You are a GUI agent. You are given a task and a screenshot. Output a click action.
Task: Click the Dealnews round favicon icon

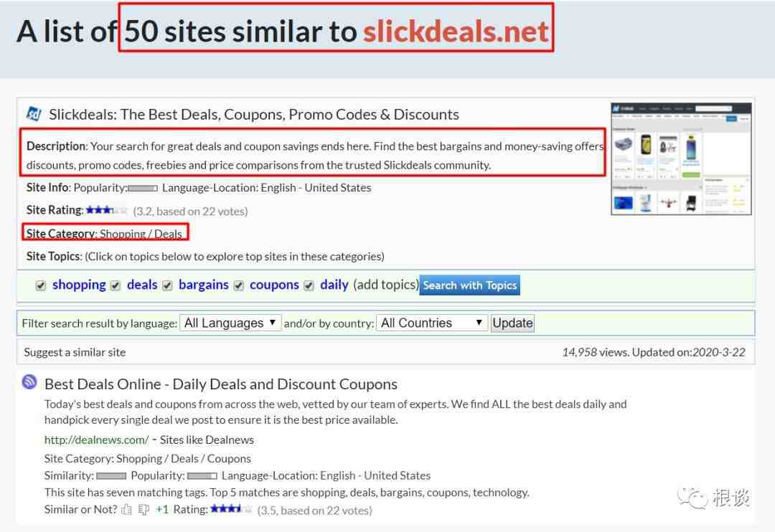pyautogui.click(x=29, y=382)
